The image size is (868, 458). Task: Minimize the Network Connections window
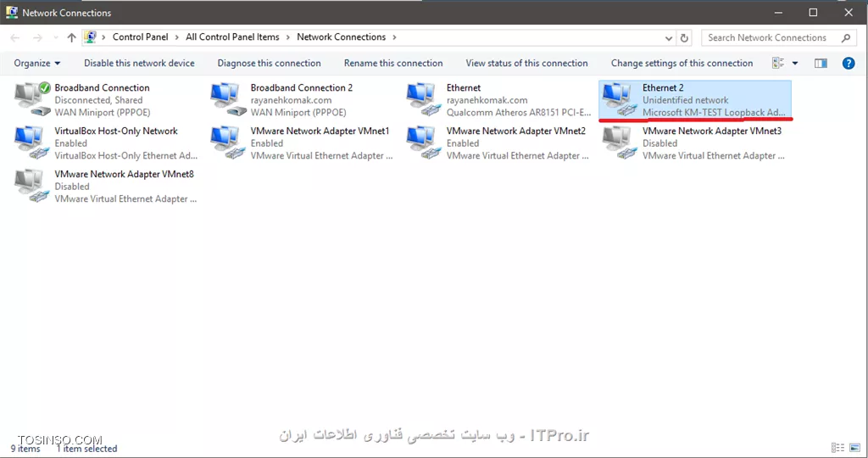pos(778,12)
